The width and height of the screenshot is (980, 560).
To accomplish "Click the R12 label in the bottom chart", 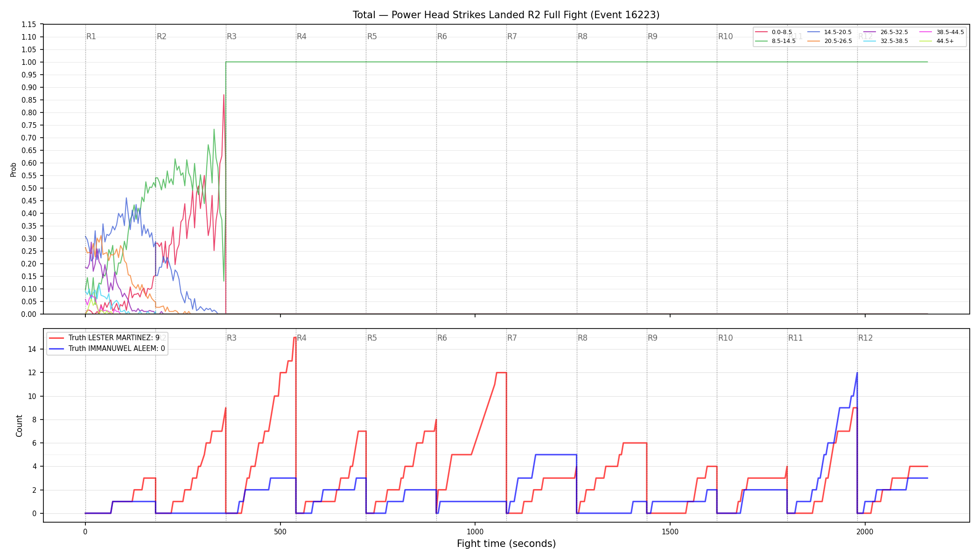I will coord(866,338).
